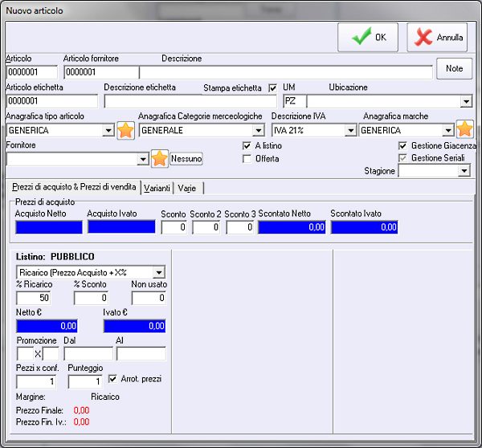Enable the Offerta checkbox
The height and width of the screenshot is (448, 482).
click(x=247, y=159)
